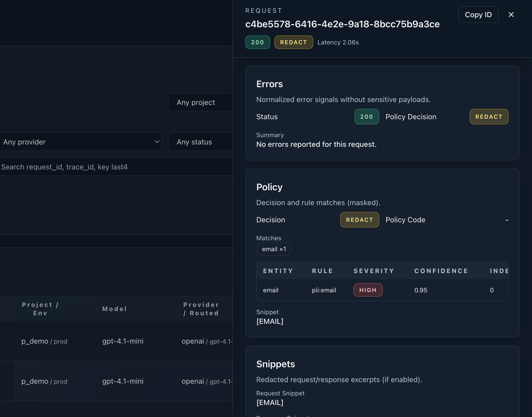The height and width of the screenshot is (417, 532).
Task: Click the Snippets section heading
Action: (275, 364)
